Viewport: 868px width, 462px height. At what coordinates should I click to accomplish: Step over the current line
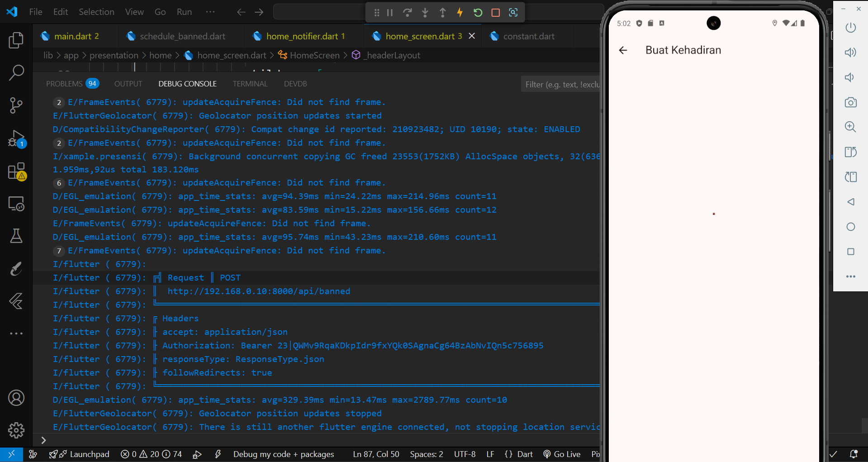pos(408,12)
